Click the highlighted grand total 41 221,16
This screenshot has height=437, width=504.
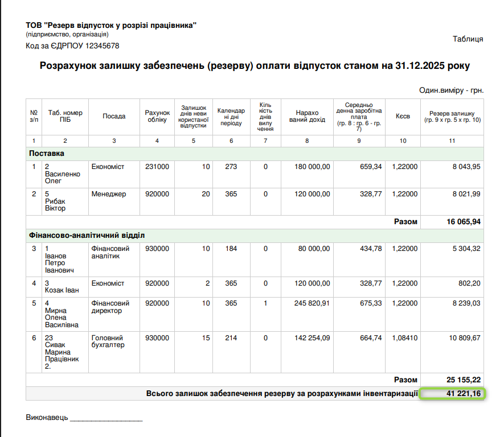tap(452, 393)
